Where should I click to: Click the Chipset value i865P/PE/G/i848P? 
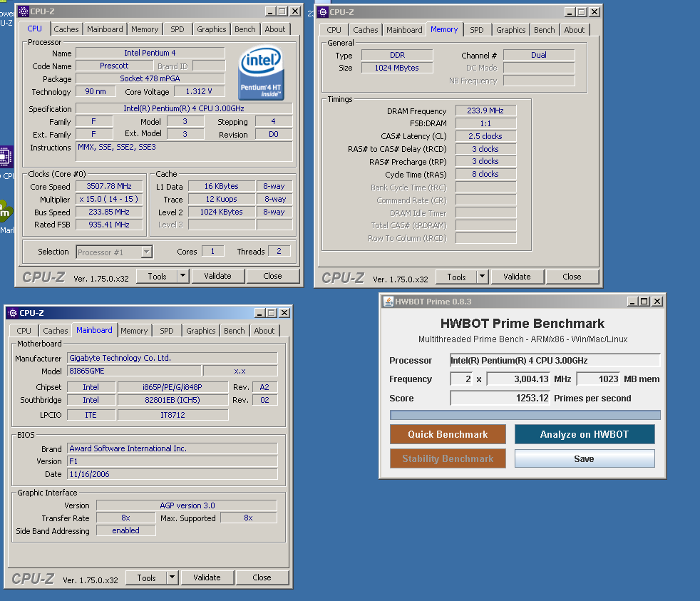pos(173,387)
